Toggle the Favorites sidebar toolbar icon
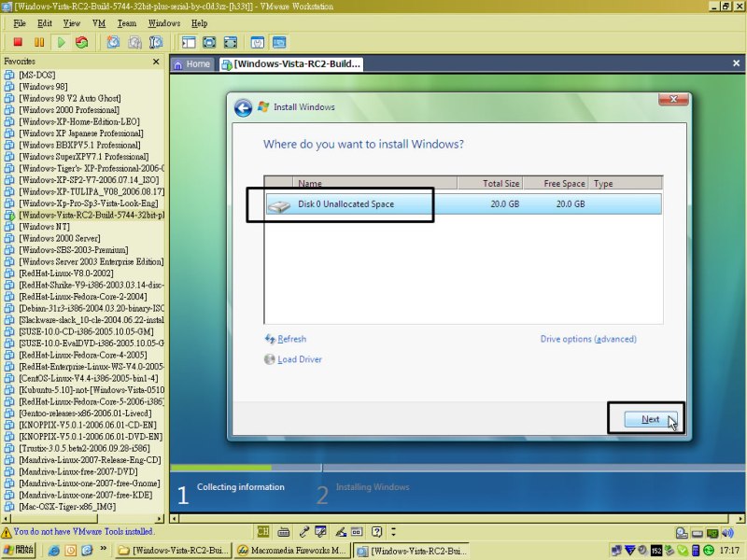 189,42
